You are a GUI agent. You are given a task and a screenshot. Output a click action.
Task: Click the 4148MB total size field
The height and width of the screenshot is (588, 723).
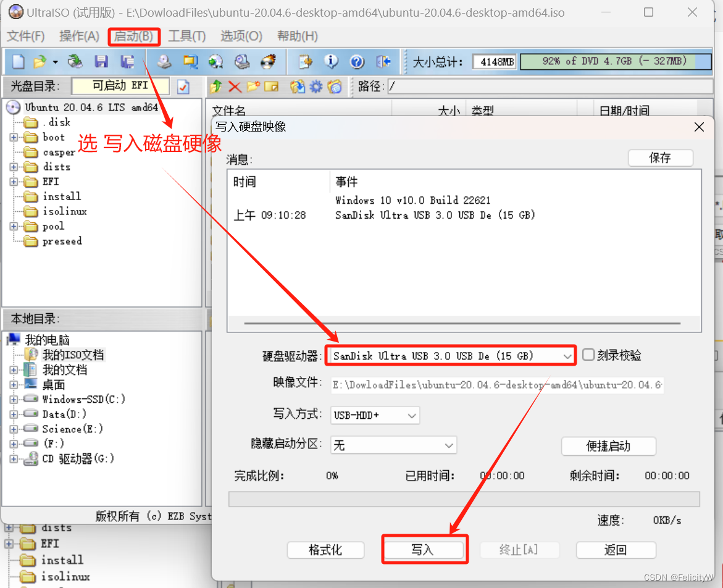pos(495,61)
